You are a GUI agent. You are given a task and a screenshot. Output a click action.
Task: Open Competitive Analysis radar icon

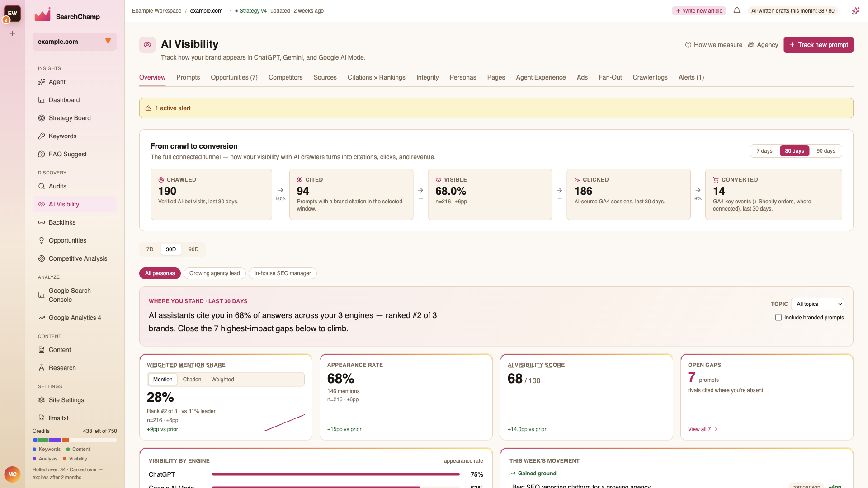(42, 258)
